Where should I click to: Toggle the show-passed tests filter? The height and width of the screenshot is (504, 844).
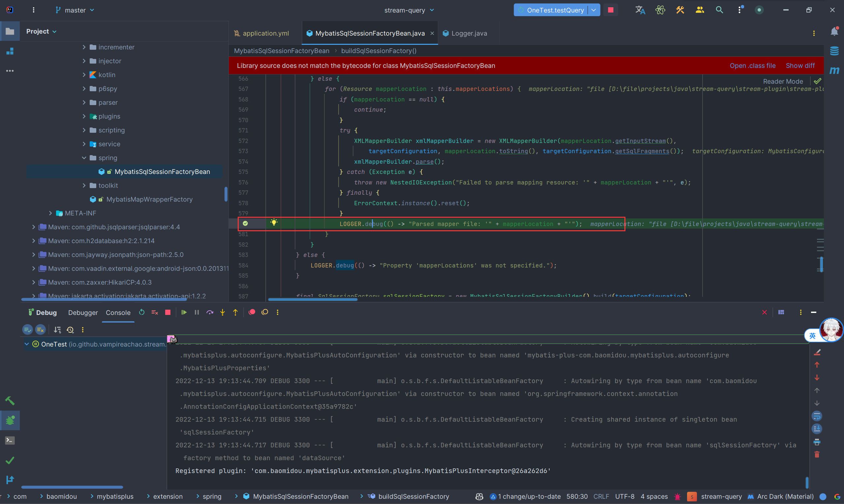click(28, 329)
